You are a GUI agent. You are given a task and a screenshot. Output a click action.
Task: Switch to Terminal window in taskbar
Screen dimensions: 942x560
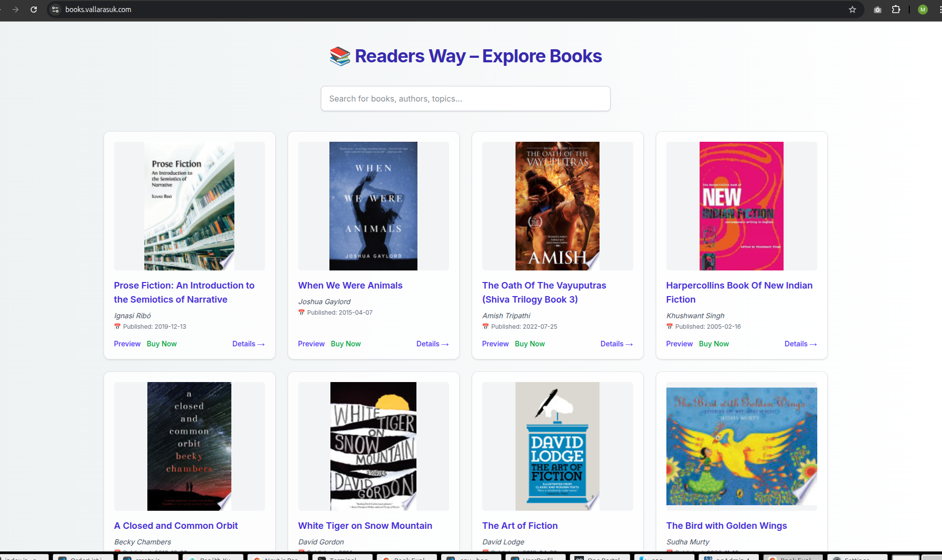tap(342, 557)
